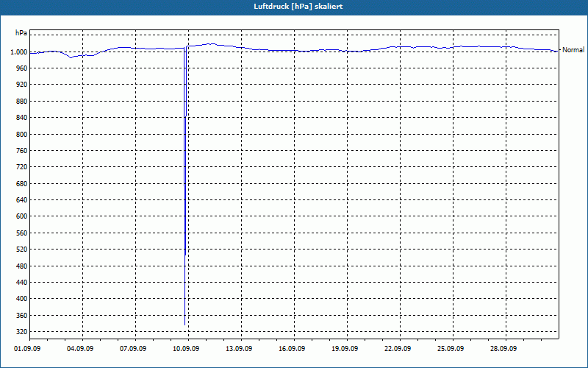Image resolution: width=588 pixels, height=368 pixels.
Task: Click the 720 y-axis value
Action: [22, 167]
